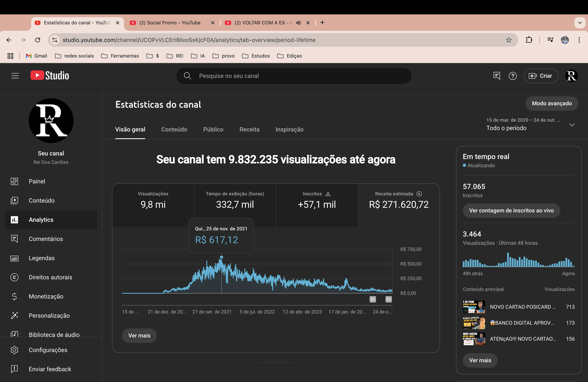Select the Visualizações metric card
Screen dimensions: 588x382
click(x=153, y=205)
